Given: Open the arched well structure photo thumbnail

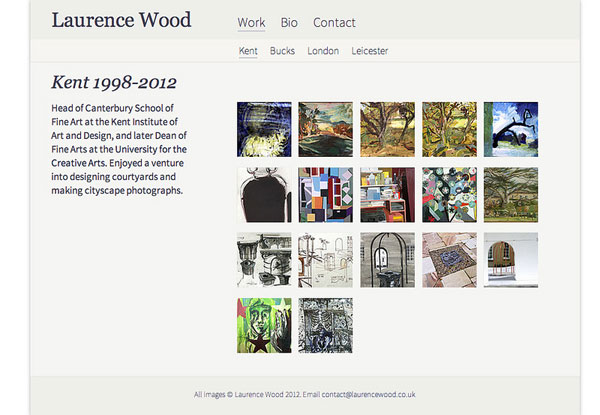Looking at the screenshot, I should click(387, 260).
